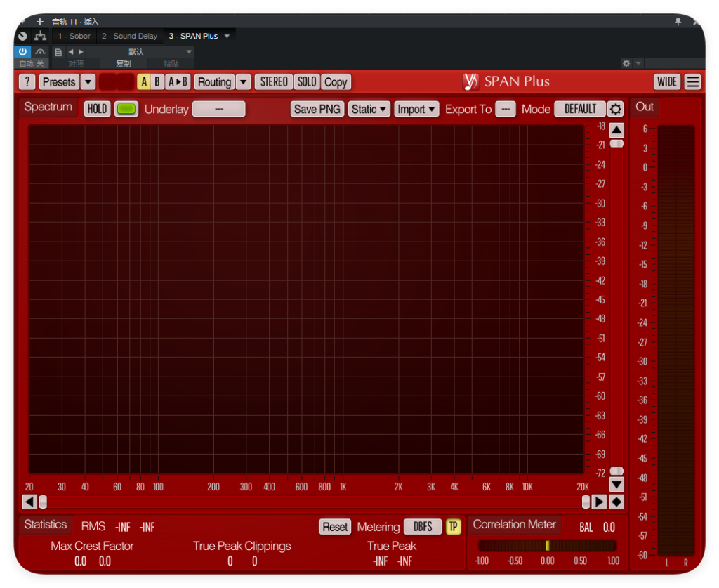The height and width of the screenshot is (588, 719).
Task: Click the Copy button in SPAN toolbar
Action: (x=336, y=82)
